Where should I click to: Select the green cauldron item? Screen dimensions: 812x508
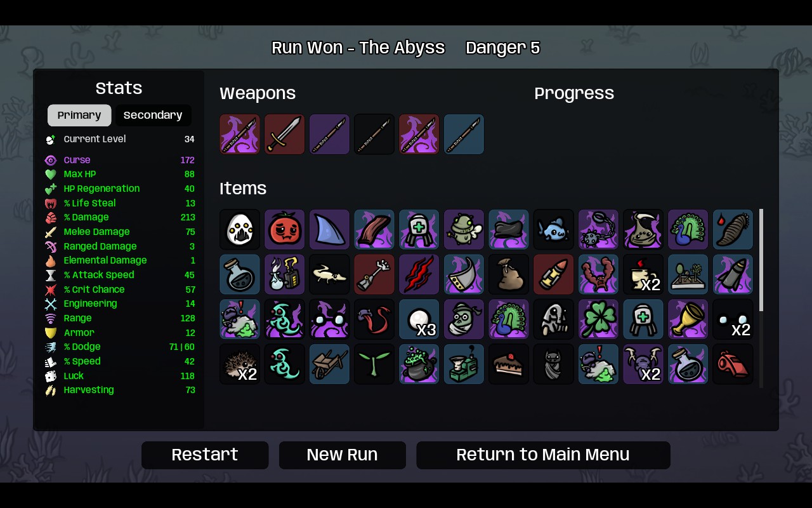419,364
